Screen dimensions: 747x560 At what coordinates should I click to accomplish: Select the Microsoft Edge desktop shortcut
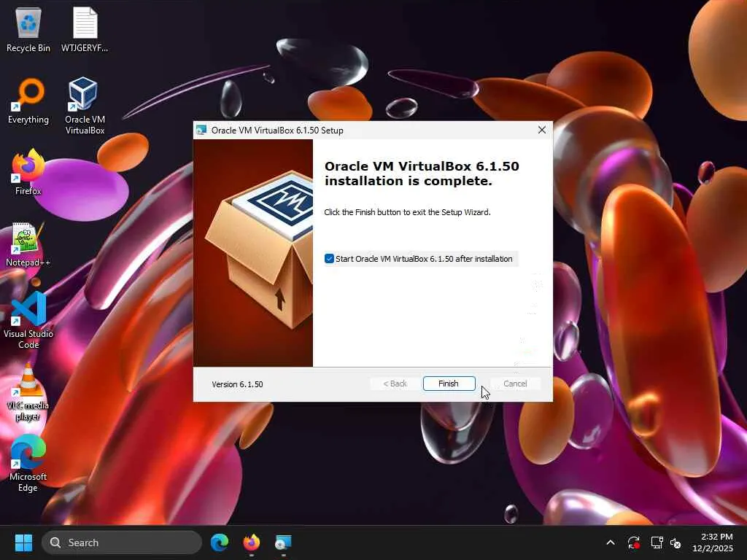[x=28, y=463]
